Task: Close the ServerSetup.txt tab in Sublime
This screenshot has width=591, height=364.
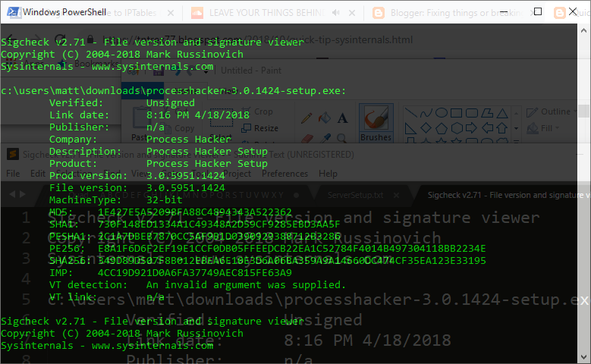Action: tap(396, 195)
